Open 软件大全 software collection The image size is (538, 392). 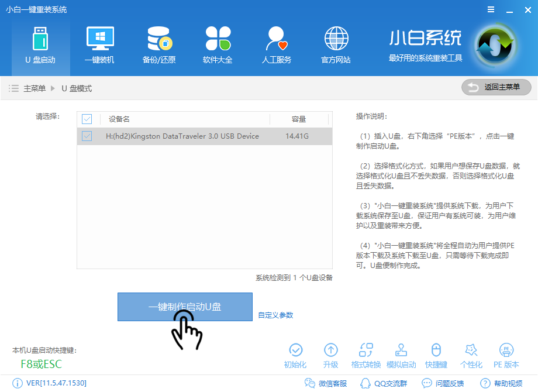pyautogui.click(x=218, y=44)
